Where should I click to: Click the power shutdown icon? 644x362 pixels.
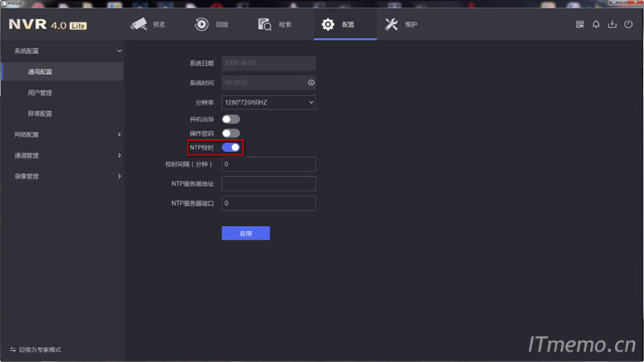pos(629,24)
